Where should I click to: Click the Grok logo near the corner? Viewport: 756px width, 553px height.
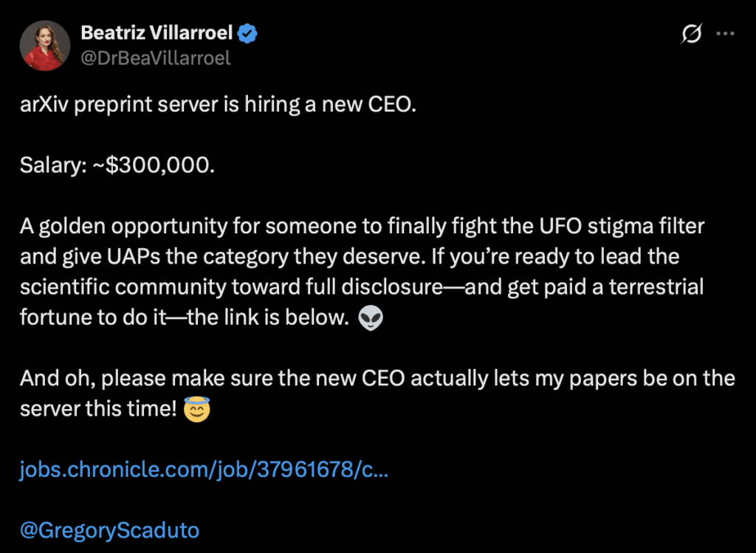point(690,32)
